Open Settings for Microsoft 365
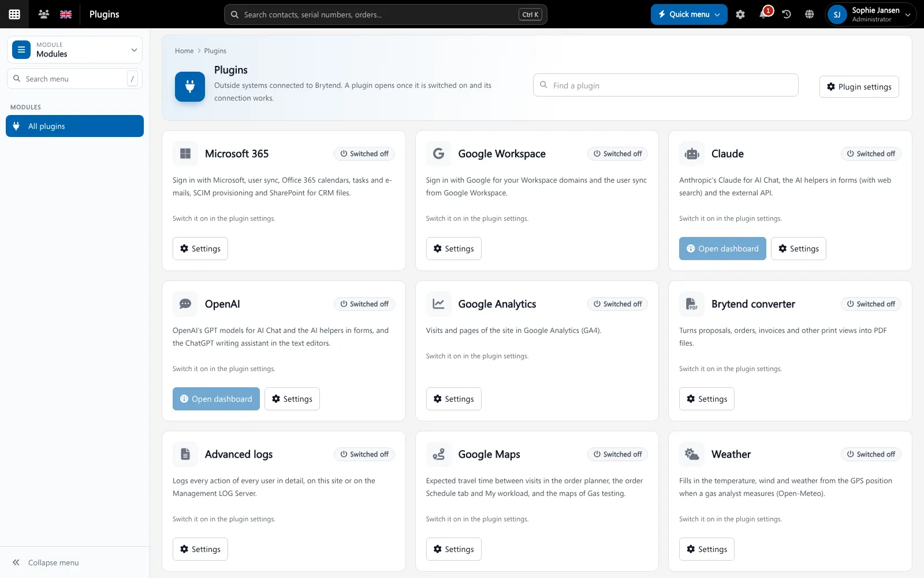 pyautogui.click(x=200, y=249)
